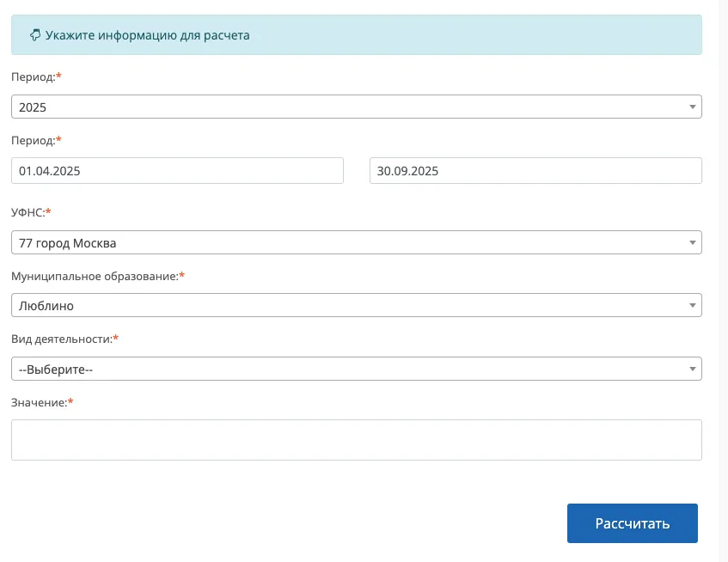Click the 'Укажите информацию для расчета' banner text

(148, 35)
